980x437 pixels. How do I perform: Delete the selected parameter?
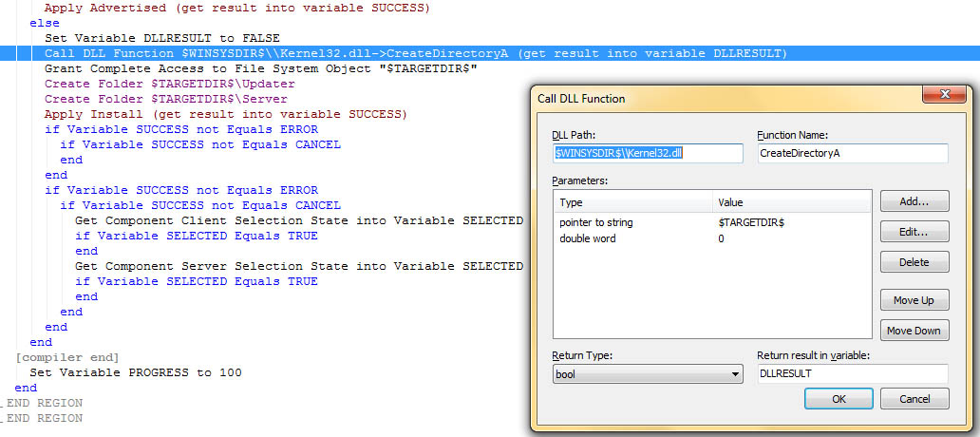[x=914, y=262]
